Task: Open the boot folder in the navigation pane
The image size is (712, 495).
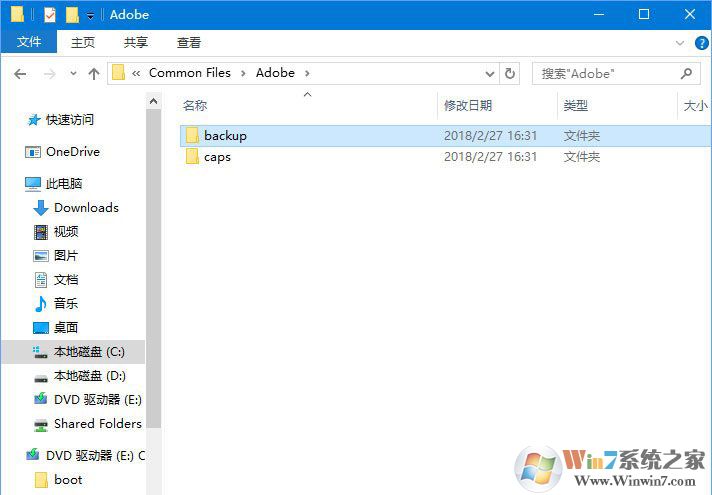Action: pos(68,480)
